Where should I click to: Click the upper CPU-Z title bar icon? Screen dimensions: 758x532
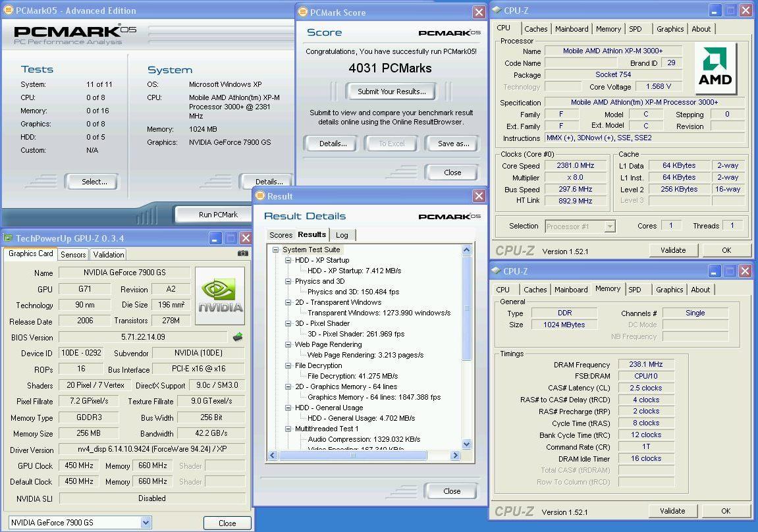tap(497, 10)
